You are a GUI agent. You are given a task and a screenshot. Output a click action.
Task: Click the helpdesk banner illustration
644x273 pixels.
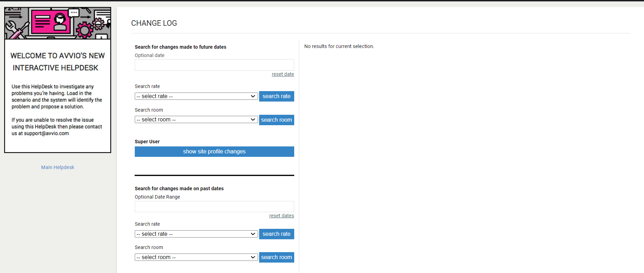point(58,23)
